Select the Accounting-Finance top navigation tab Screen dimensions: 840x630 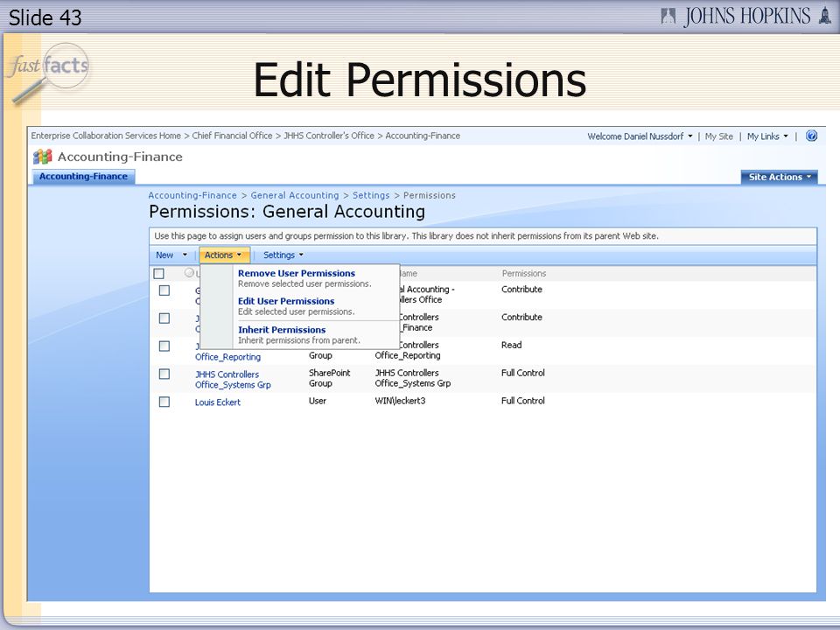click(x=83, y=176)
